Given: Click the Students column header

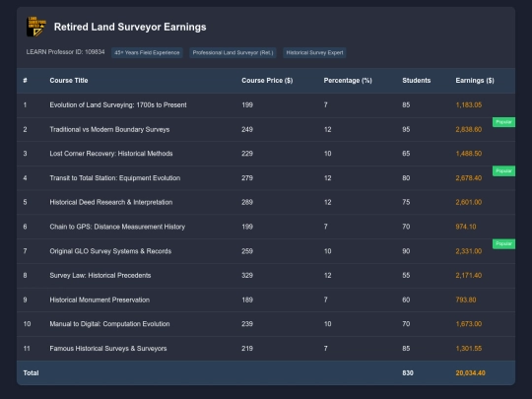Looking at the screenshot, I should (417, 81).
